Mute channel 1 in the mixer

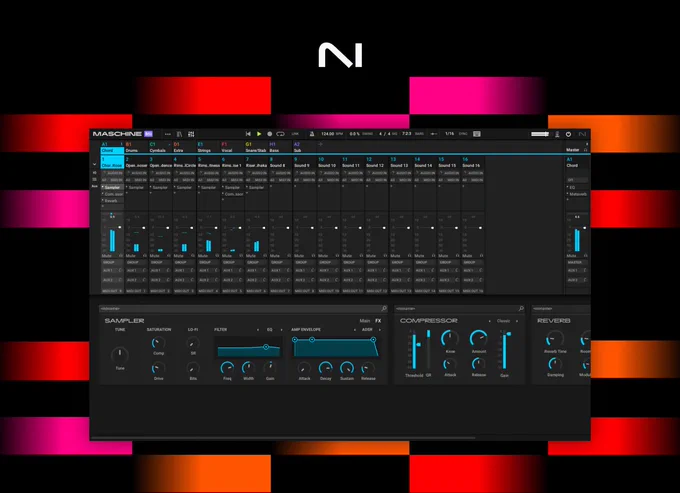[107, 256]
